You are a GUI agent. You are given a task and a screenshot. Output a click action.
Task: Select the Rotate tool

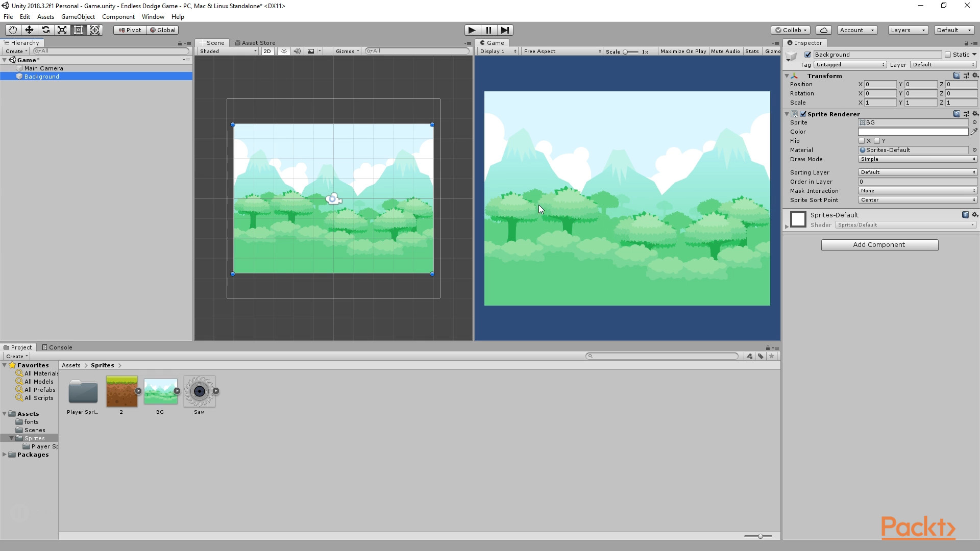pyautogui.click(x=45, y=30)
